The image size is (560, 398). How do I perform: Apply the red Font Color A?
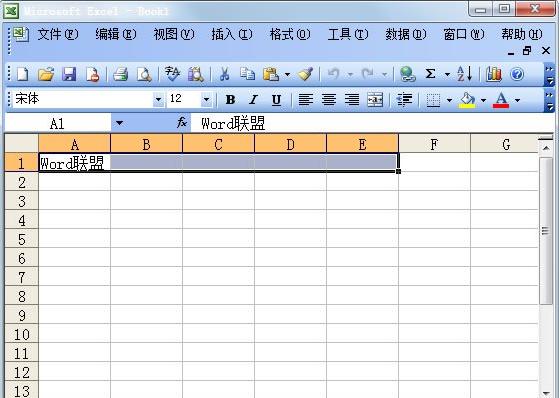pyautogui.click(x=501, y=100)
